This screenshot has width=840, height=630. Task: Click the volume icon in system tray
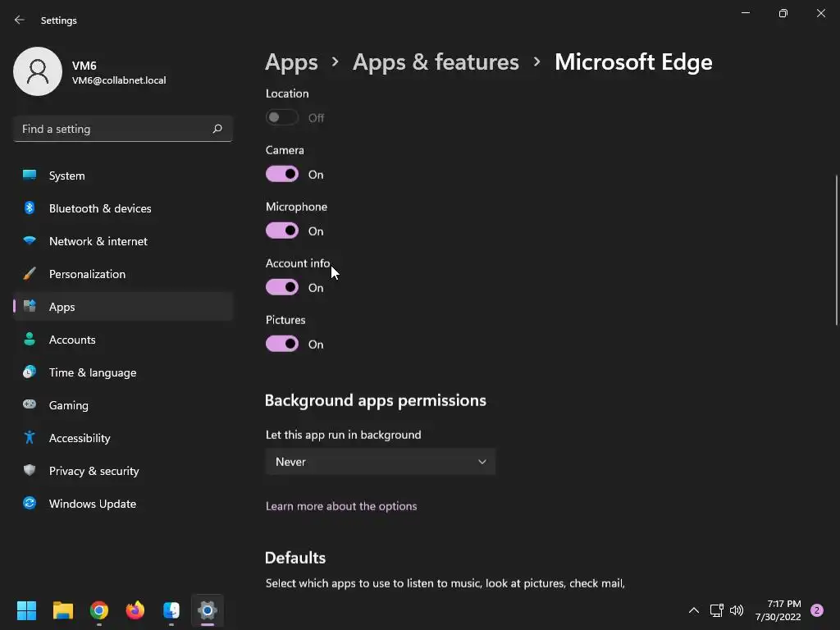pos(737,610)
